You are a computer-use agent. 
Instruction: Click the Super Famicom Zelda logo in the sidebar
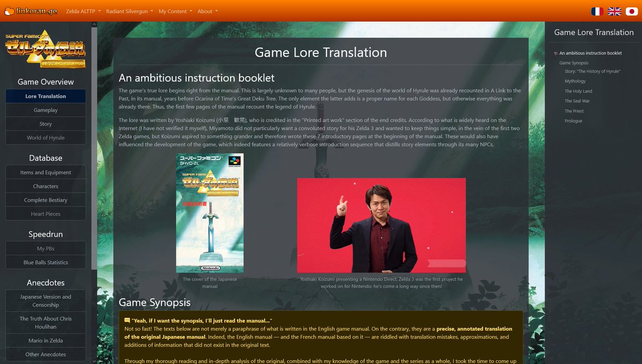click(45, 48)
